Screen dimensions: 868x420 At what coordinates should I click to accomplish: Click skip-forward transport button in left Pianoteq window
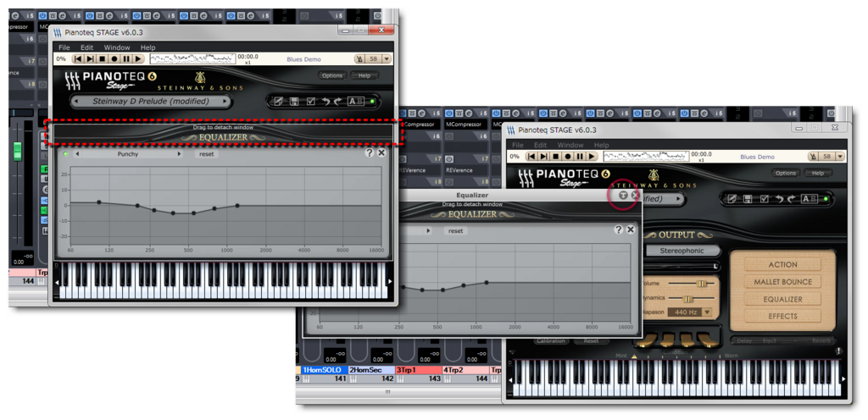point(90,58)
